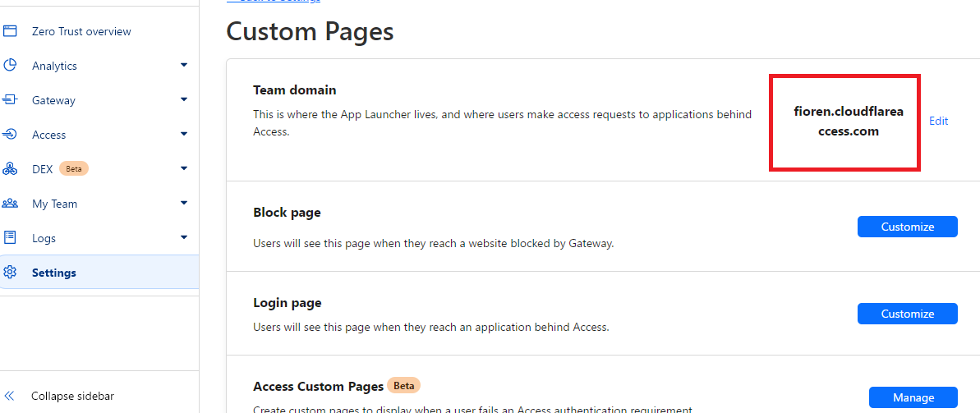
Task: Click Edit next to team domain
Action: 938,121
